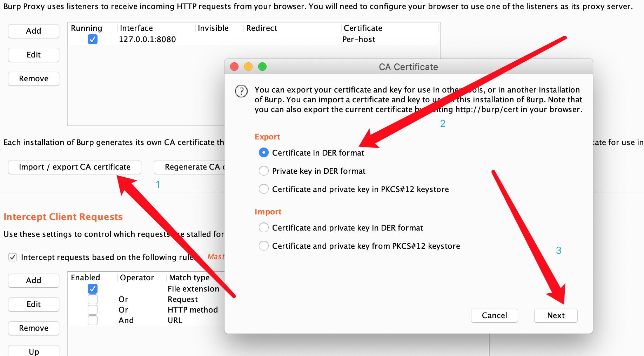644x356 pixels.
Task: Choose import Certificate and private key from PKCS#12 keystore
Action: [x=264, y=246]
